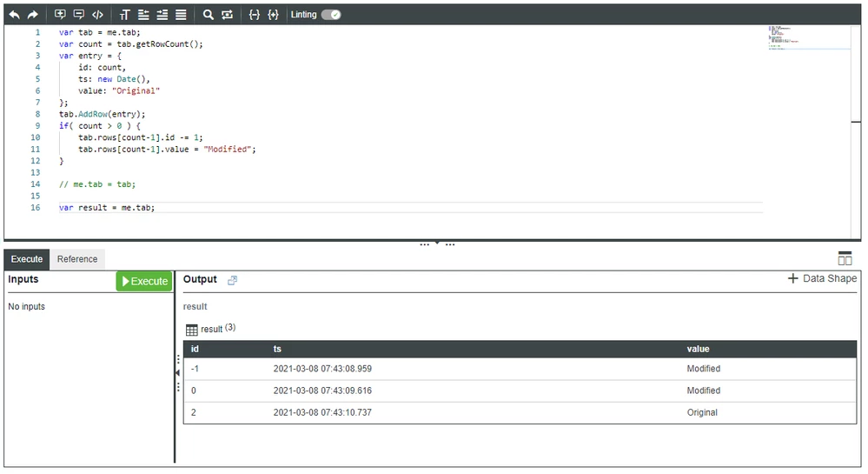Image resolution: width=868 pixels, height=474 pixels.
Task: Sort by the id column header
Action: pos(195,349)
